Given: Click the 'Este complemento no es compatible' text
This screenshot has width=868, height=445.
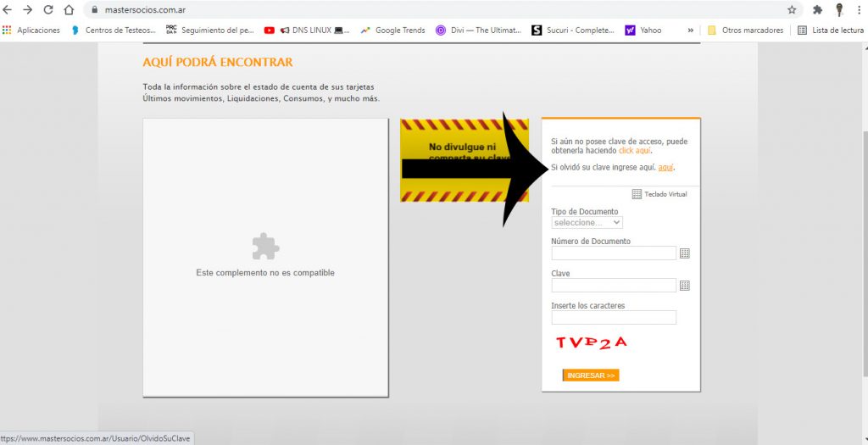Looking at the screenshot, I should pyautogui.click(x=265, y=273).
